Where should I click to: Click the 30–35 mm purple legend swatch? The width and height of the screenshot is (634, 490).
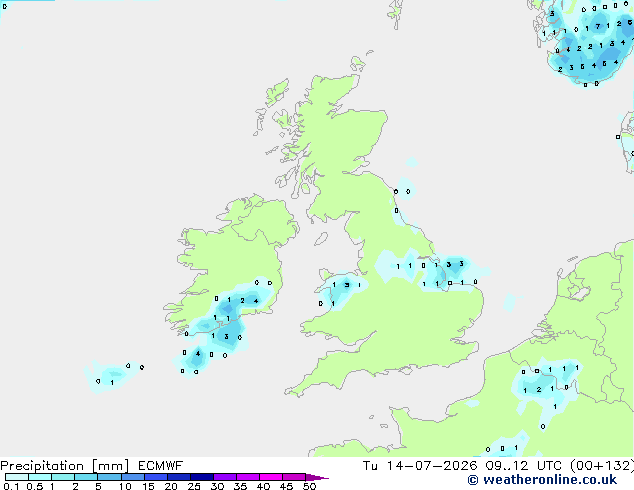coord(225,477)
